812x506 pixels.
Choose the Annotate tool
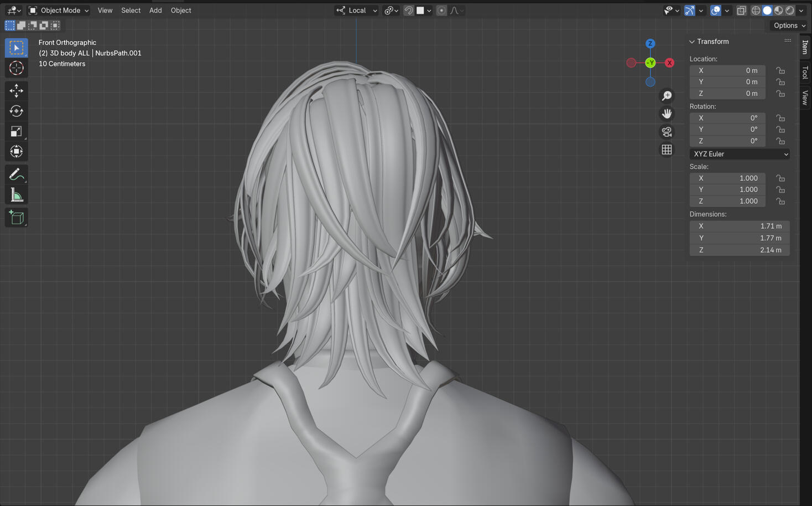16,175
